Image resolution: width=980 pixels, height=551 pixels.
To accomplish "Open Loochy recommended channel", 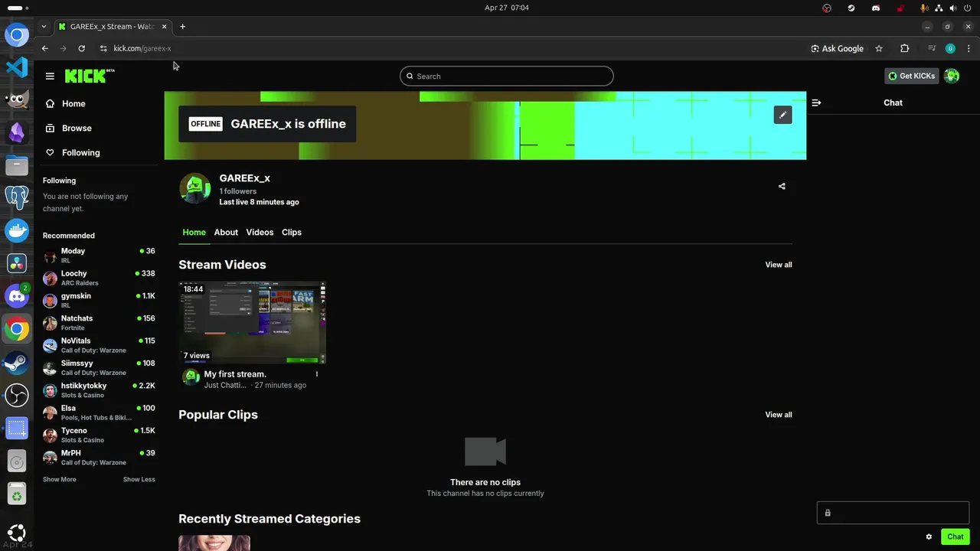I will [99, 278].
